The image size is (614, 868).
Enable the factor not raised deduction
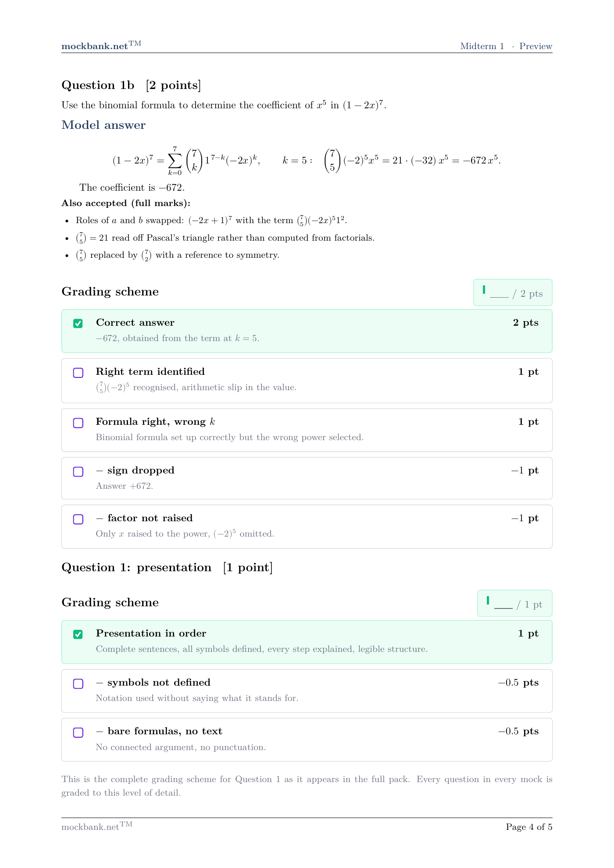click(x=78, y=519)
